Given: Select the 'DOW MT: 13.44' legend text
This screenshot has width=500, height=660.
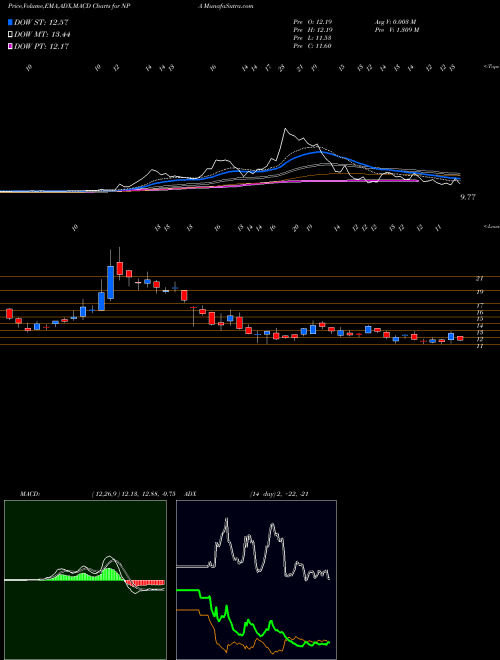Looking at the screenshot, I should 42,35.
